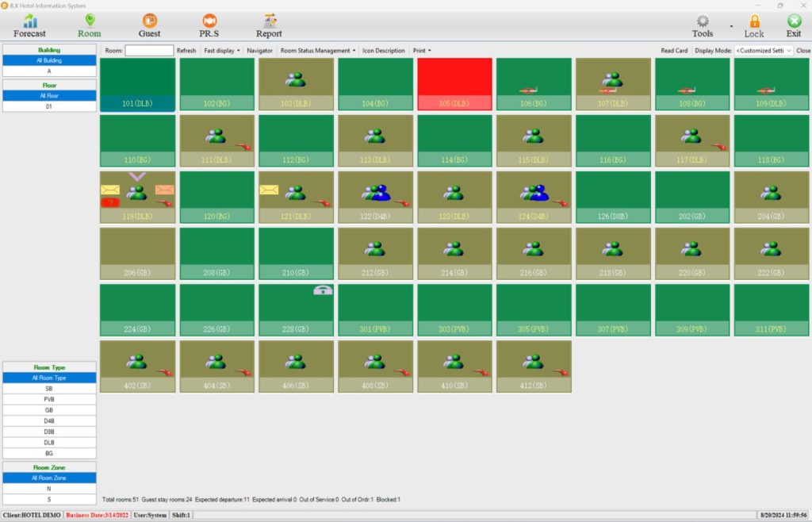
Task: Click the red question mark icon on room 119
Action: [x=109, y=203]
